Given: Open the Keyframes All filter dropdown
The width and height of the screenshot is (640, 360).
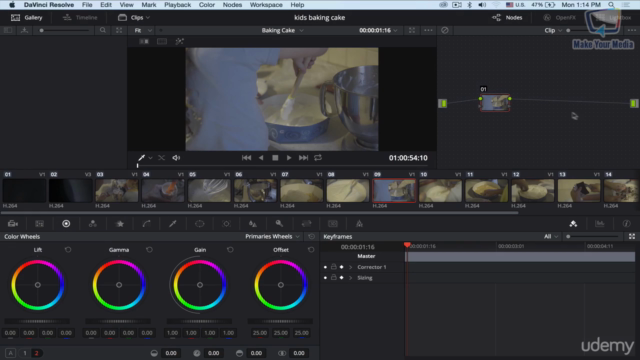Looking at the screenshot, I should click(x=551, y=236).
